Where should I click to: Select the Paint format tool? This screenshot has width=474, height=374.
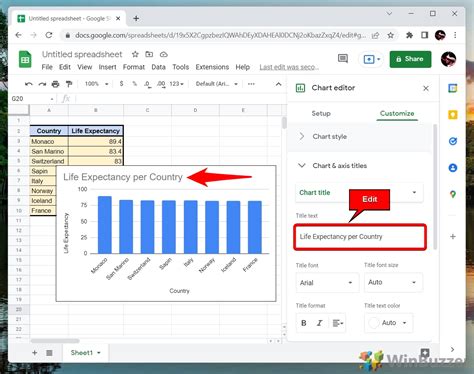coord(69,84)
